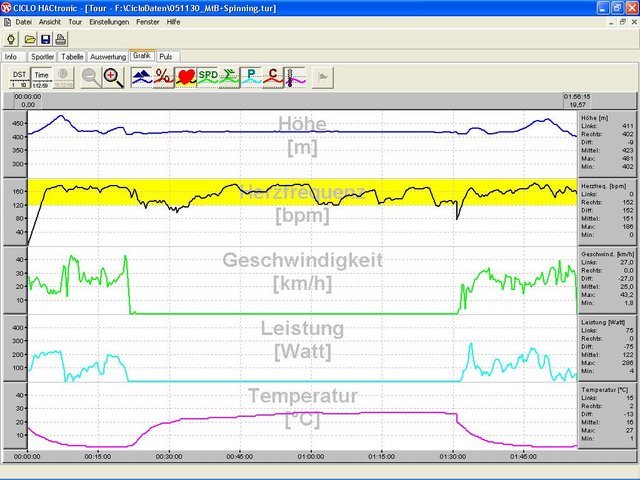Click the Geschwind. [km/h] statistics header
The height and width of the screenshot is (480, 640).
(x=608, y=254)
